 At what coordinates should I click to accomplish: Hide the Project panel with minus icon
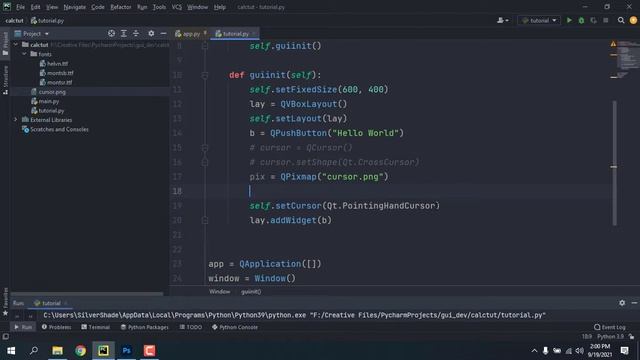(x=163, y=33)
